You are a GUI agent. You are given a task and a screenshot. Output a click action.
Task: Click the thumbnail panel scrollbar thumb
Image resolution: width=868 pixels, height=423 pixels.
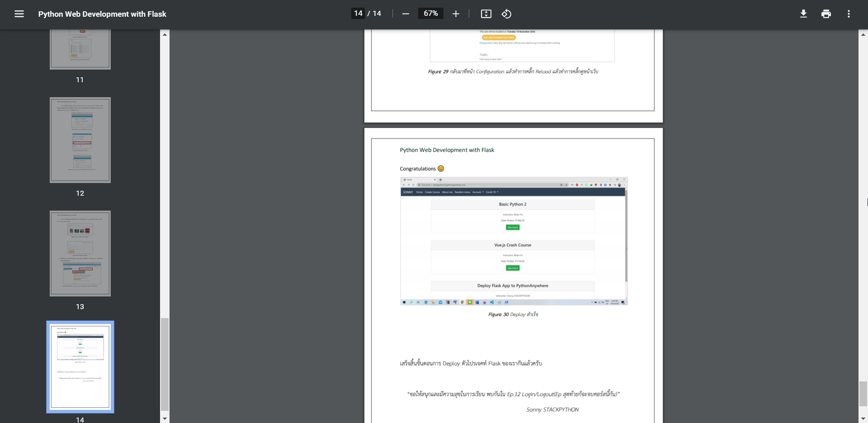click(x=165, y=364)
